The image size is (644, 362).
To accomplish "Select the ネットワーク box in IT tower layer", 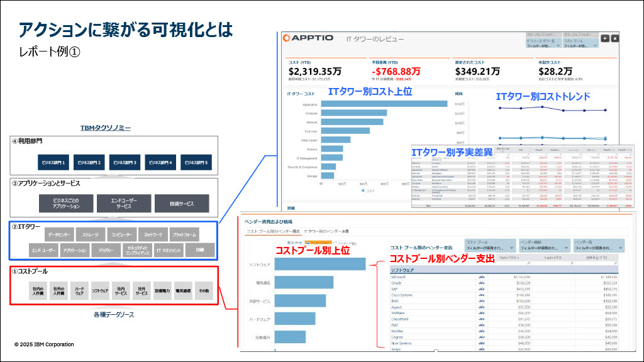I will click(x=153, y=235).
